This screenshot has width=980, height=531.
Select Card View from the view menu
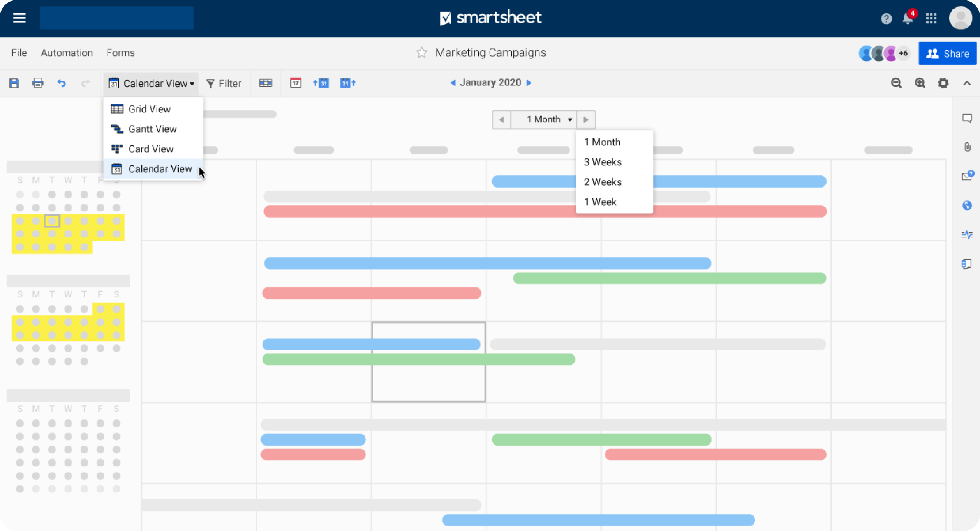[x=153, y=149]
